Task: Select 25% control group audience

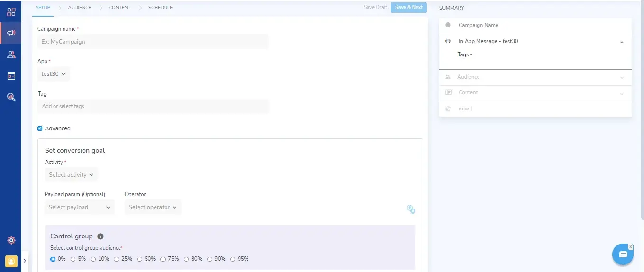Action: tap(116, 259)
